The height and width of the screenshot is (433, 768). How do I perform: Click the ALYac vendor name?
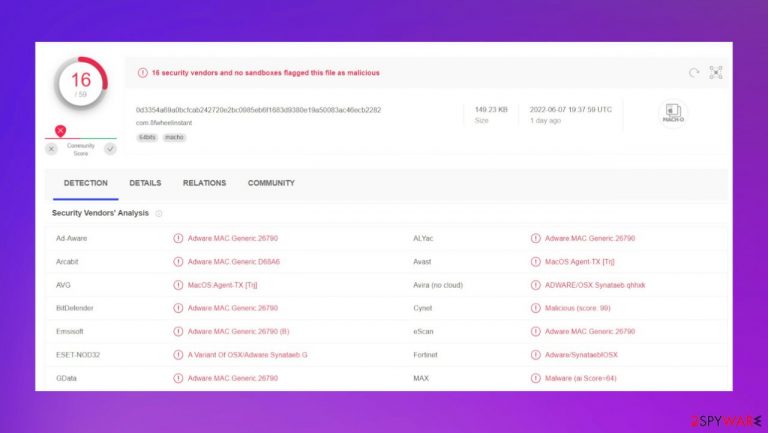[x=423, y=239]
